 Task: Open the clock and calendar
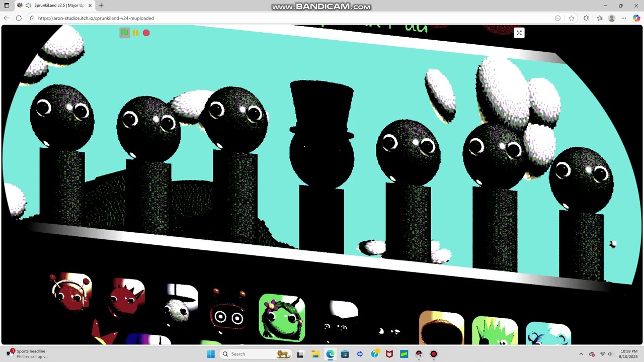pos(629,354)
